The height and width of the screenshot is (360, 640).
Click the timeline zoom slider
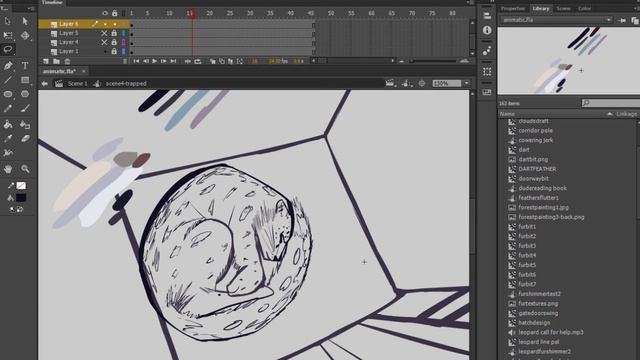click(433, 61)
